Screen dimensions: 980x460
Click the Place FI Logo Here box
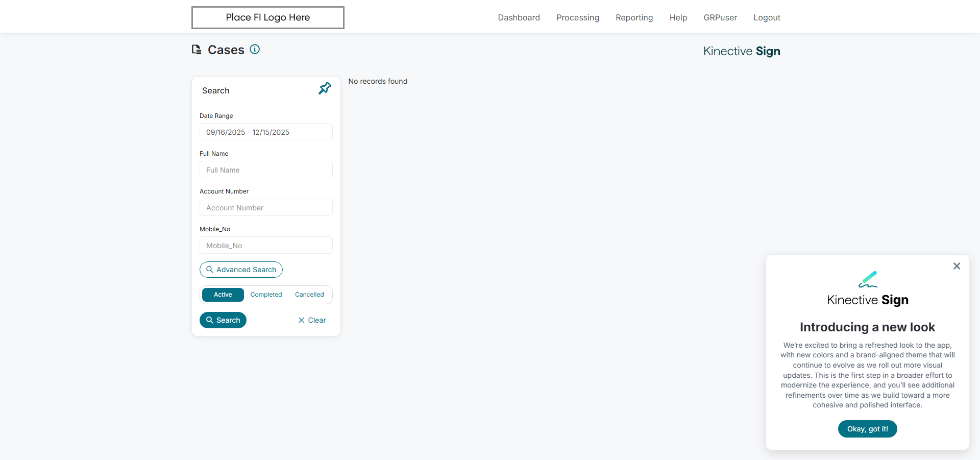[268, 17]
